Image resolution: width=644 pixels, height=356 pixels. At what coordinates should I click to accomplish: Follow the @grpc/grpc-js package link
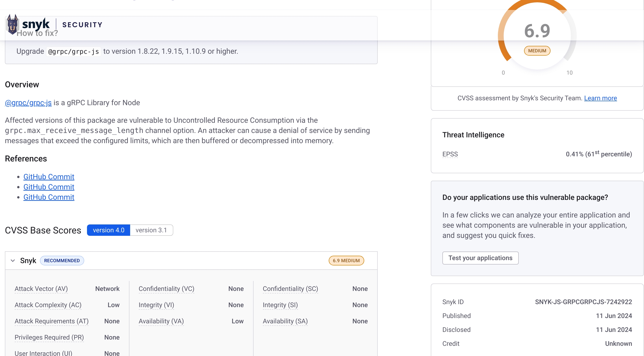(x=28, y=103)
